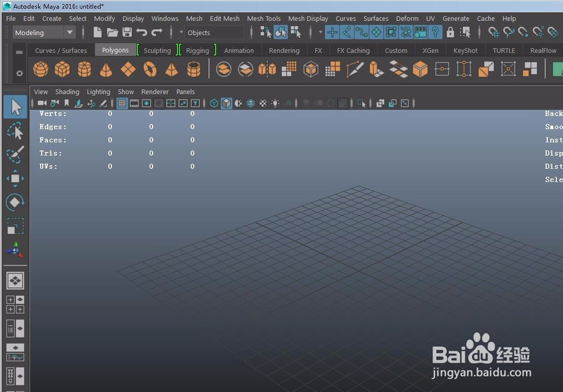
Task: Create a polygon cylinder from shelf
Action: click(84, 69)
